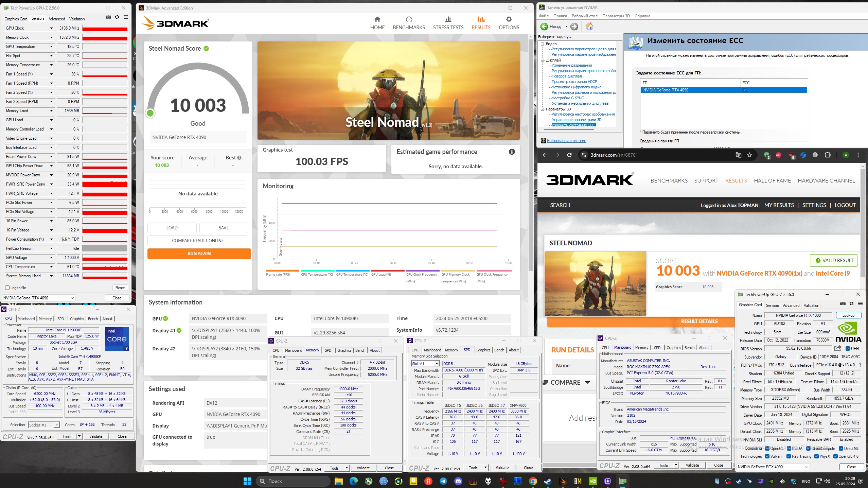Image resolution: width=868 pixels, height=488 pixels.
Task: Click refresh icon in GPU-Z Sensors window
Action: pyautogui.click(x=117, y=17)
